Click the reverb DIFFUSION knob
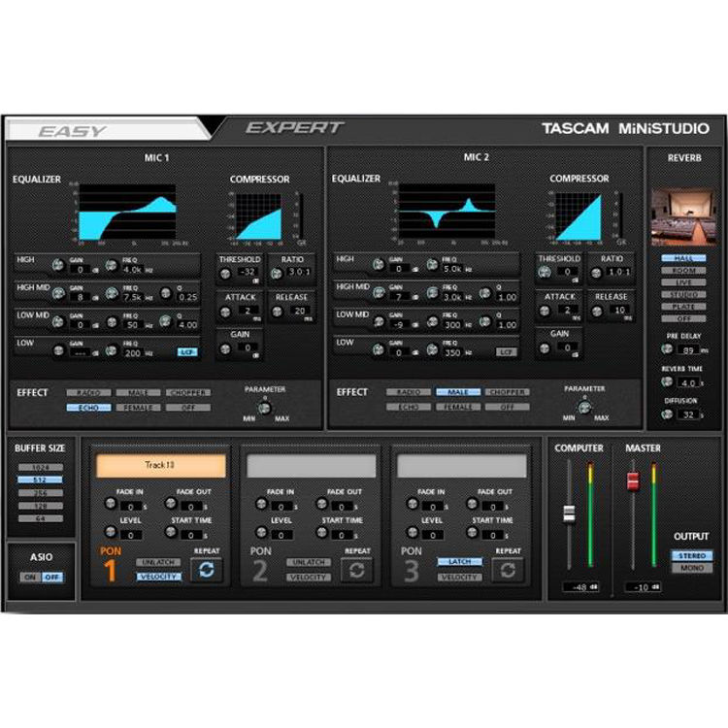Viewport: 728px width, 728px height. (667, 414)
